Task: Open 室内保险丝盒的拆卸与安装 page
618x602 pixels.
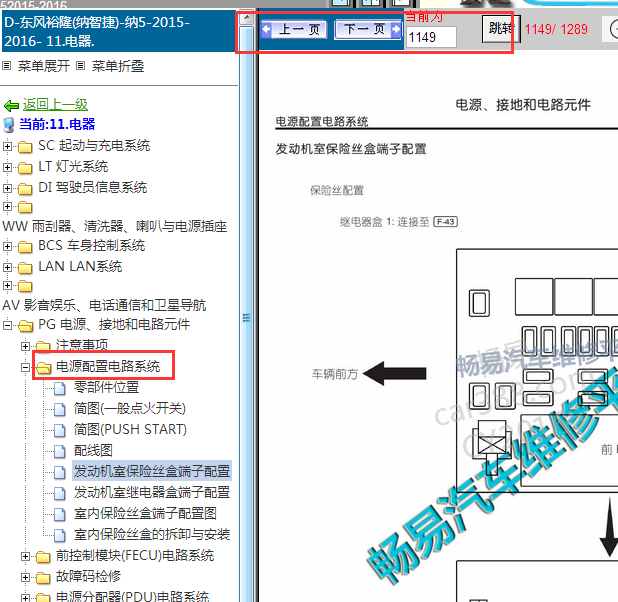Action: pos(152,534)
